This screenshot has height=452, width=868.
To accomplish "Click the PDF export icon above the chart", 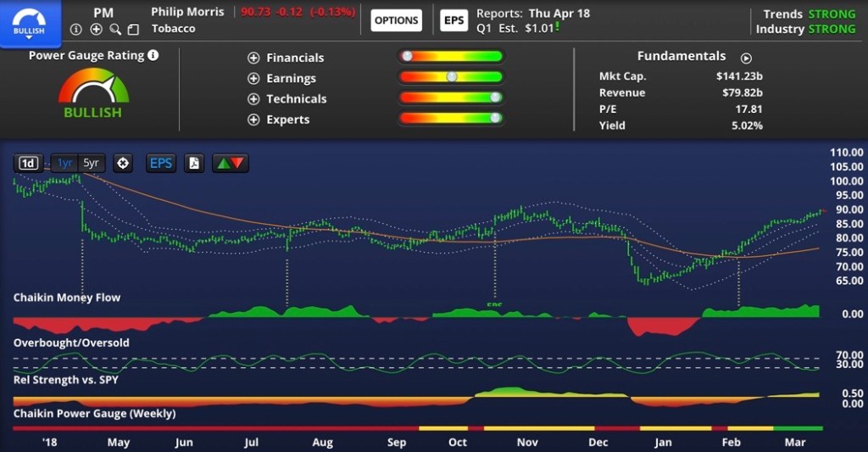I will click(x=194, y=164).
